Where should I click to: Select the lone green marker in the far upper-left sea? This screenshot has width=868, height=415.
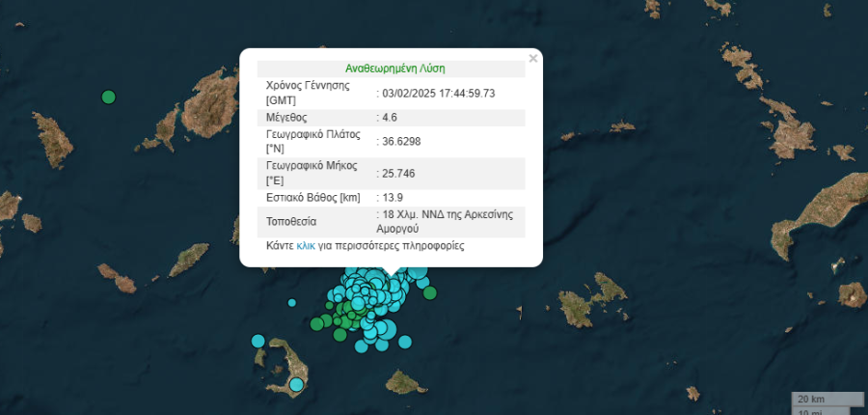tap(109, 97)
